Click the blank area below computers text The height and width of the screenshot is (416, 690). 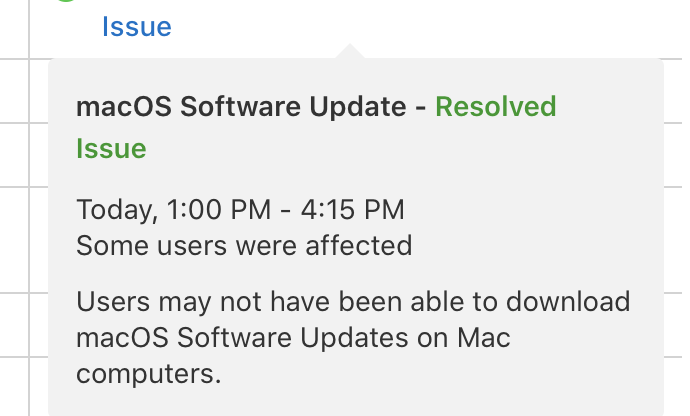coord(350,400)
